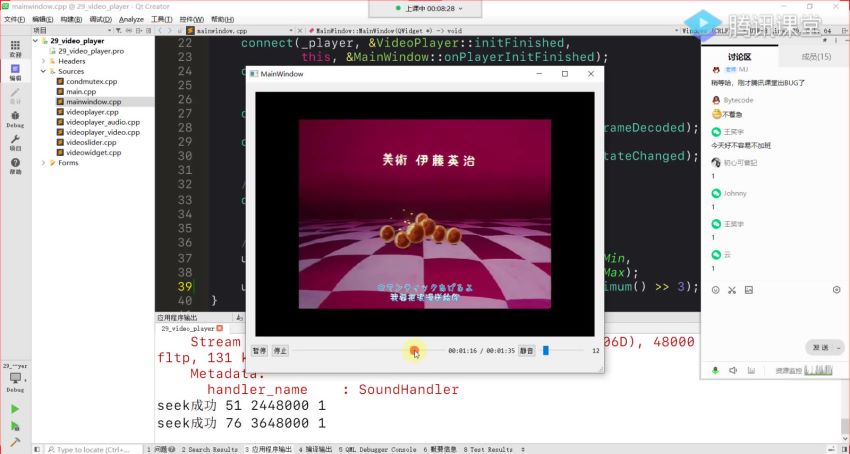This screenshot has width=850, height=454.
Task: Open videoplayer_audio.cpp in the project tree
Action: pos(102,122)
